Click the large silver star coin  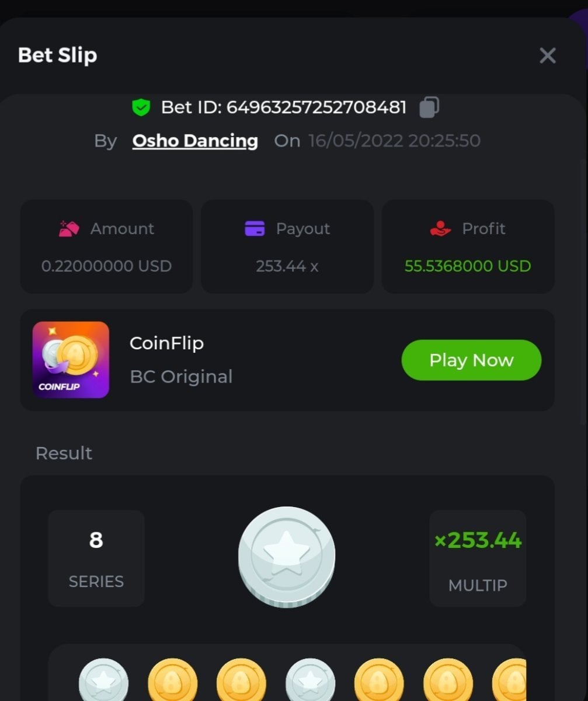[x=287, y=557]
